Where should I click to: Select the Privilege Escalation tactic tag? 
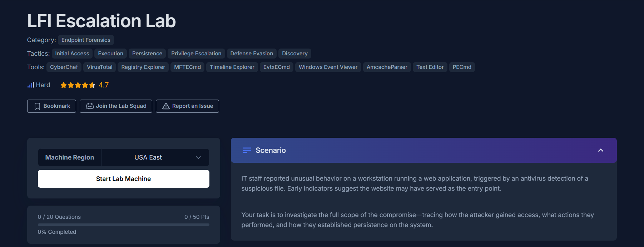click(x=196, y=54)
